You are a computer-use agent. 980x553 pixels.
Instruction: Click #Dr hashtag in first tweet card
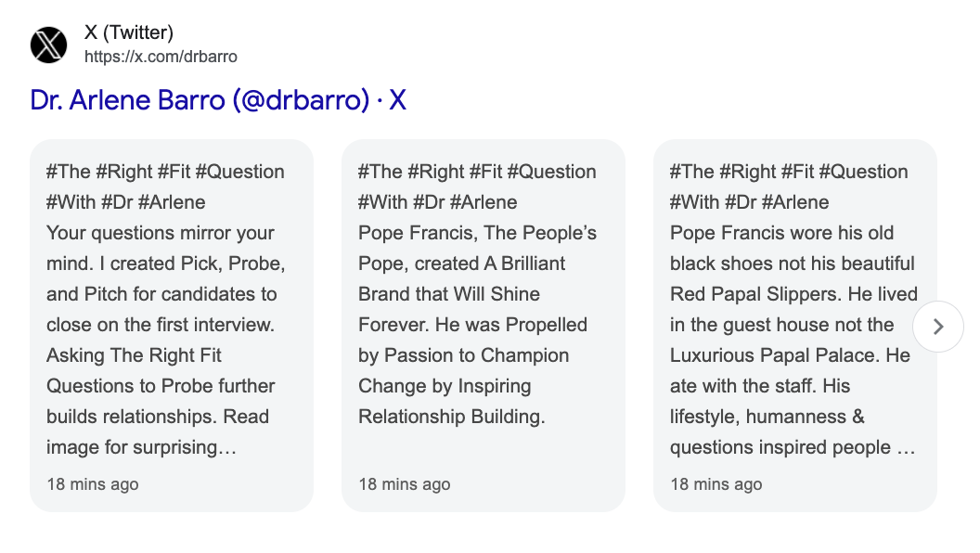(116, 202)
